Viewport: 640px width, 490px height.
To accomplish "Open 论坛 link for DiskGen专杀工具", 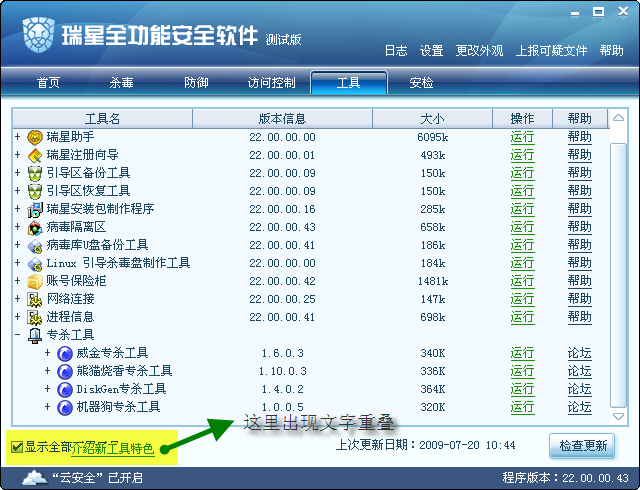I will [x=580, y=389].
